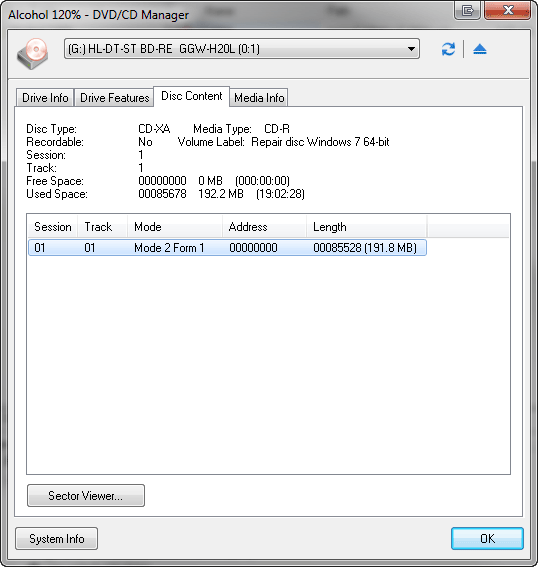
Task: Click the System Info button
Action: [56, 539]
